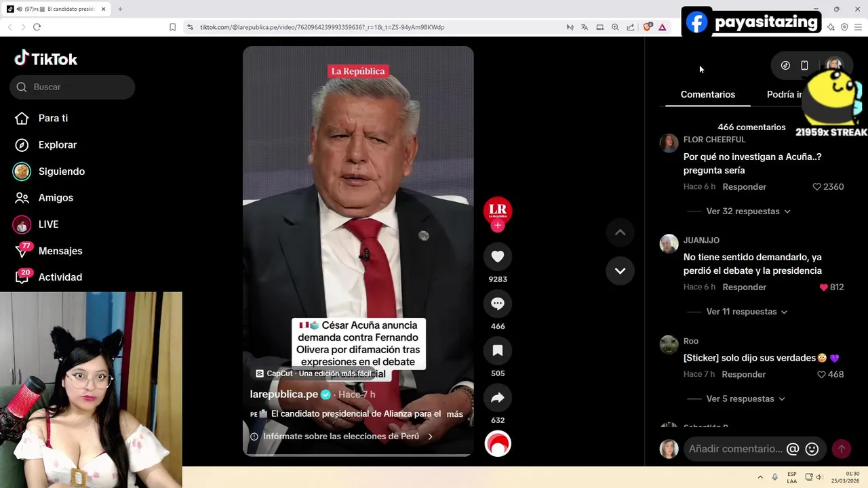The image size is (868, 488).
Task: Open Brave Rewards triangle icon
Action: [x=663, y=27]
